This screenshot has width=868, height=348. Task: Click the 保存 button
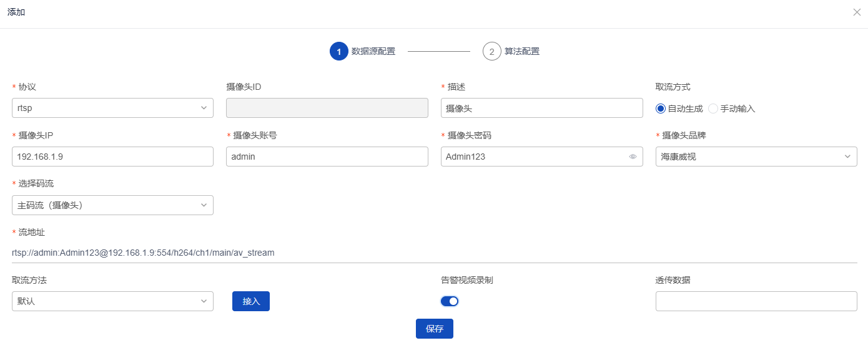tap(435, 329)
